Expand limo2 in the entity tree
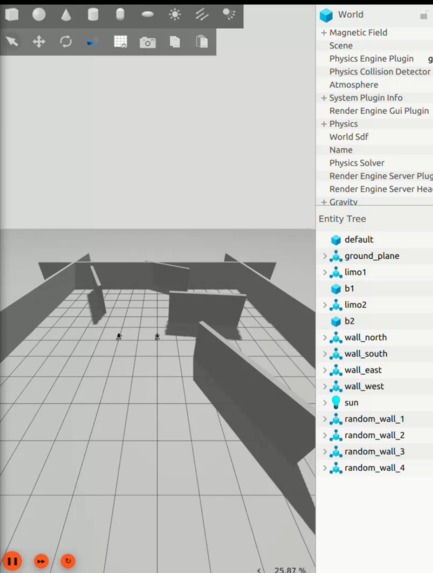433x573 pixels. [324, 305]
